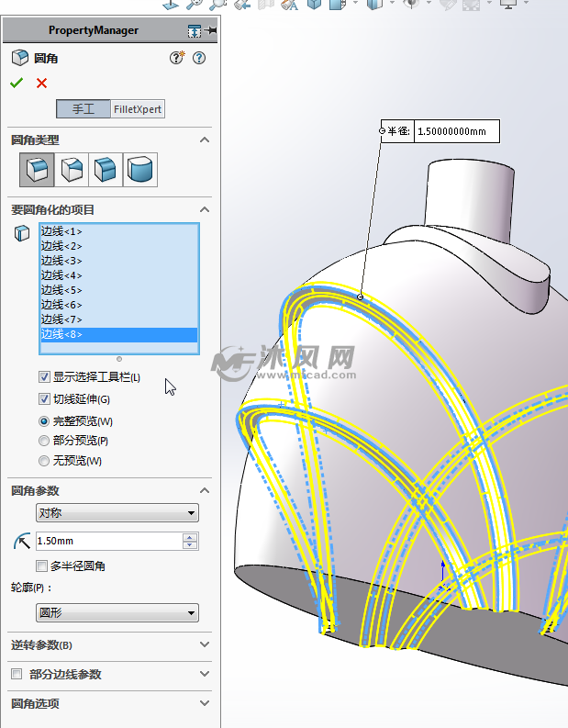Click the PropertyManager split-panel icon
The height and width of the screenshot is (728, 568).
pos(195,31)
